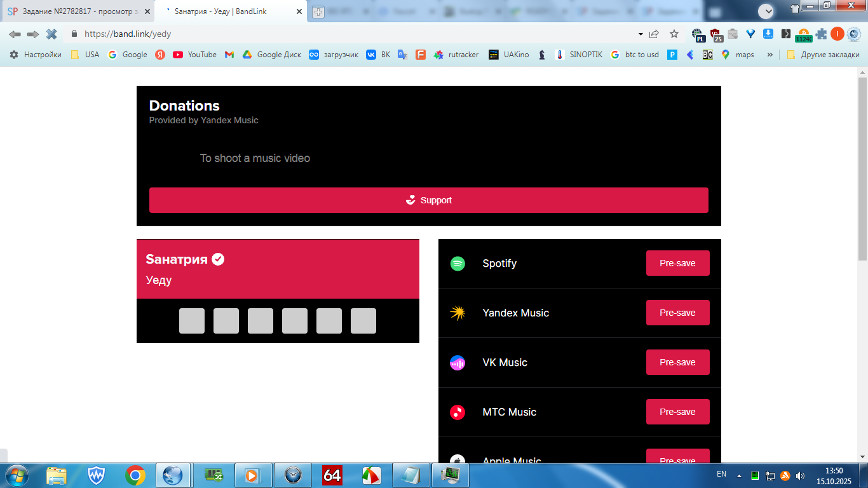
Task: Pre-save the release on Spotify
Action: coord(677,263)
